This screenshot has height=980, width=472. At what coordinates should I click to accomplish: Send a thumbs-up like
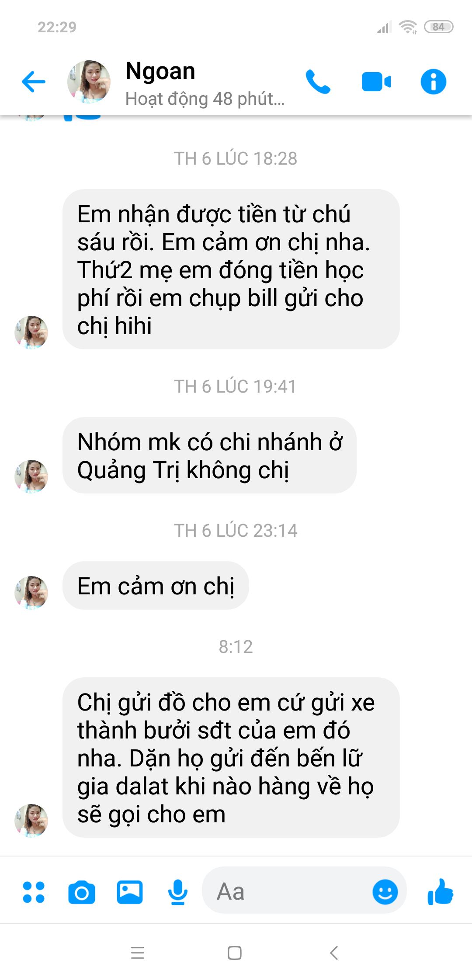point(440,891)
